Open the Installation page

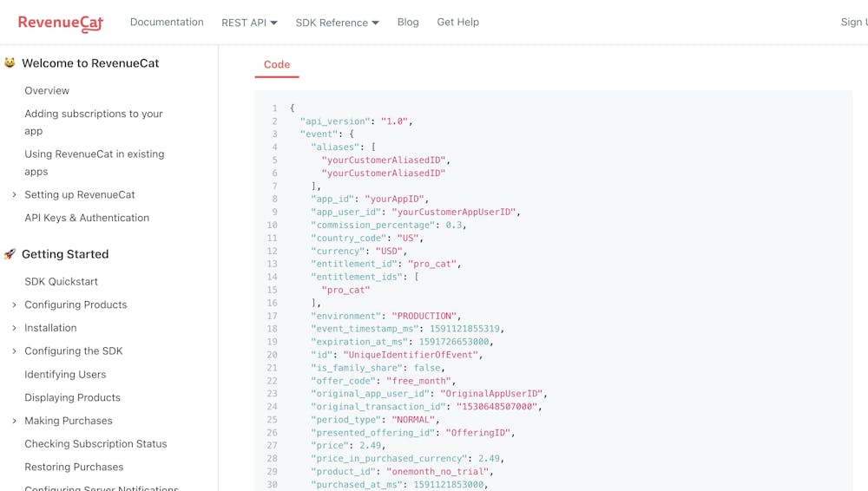50,328
